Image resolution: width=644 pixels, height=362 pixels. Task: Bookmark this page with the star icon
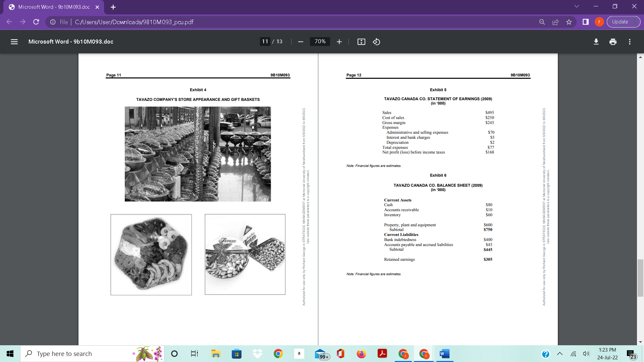point(569,22)
